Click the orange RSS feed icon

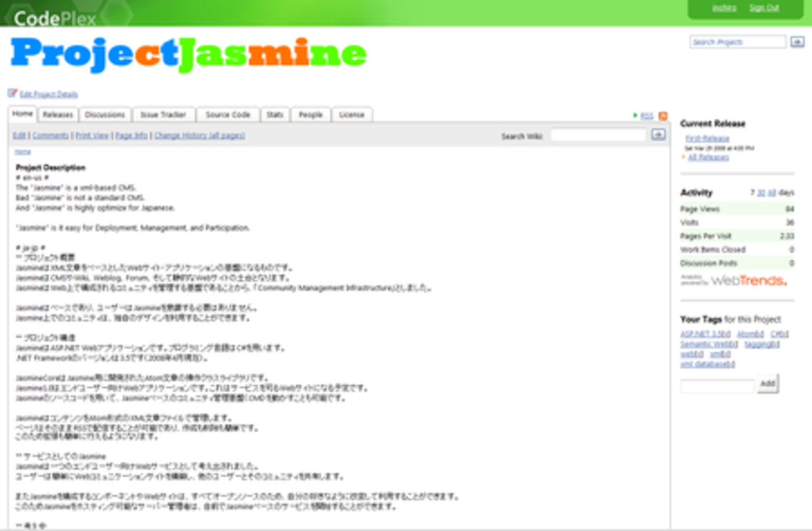(663, 116)
